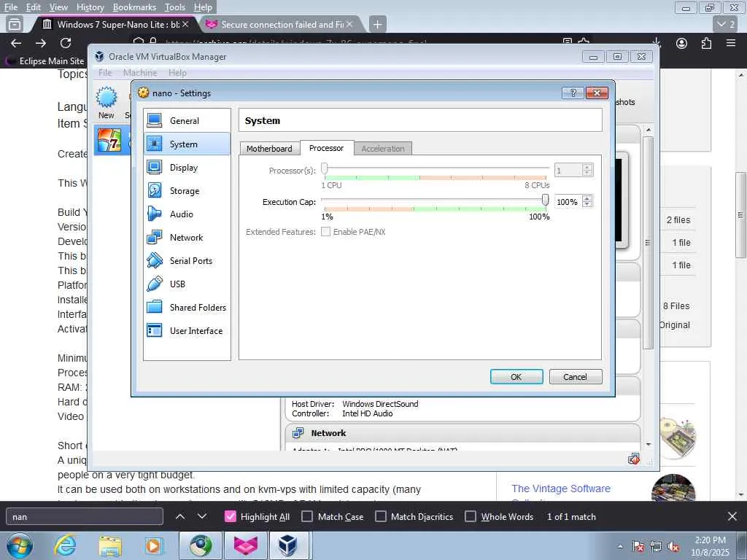Click the Execution Cap spinner arrows
This screenshot has height=560, width=747.
(587, 202)
